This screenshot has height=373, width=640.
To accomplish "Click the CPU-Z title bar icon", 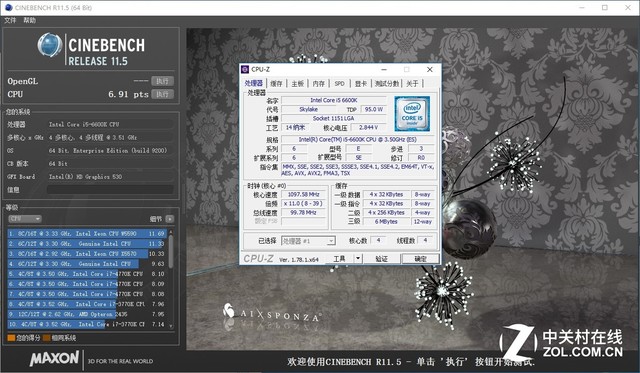I will pos(245,69).
